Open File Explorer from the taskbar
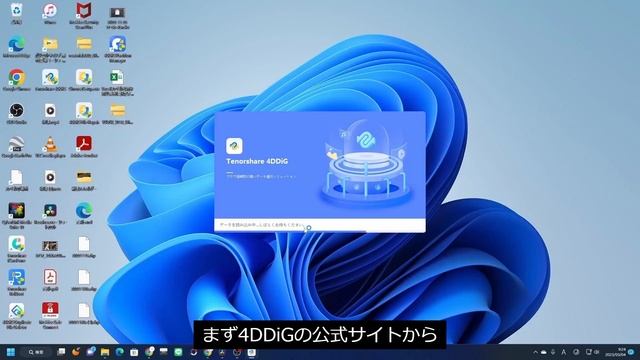 pos(105,352)
